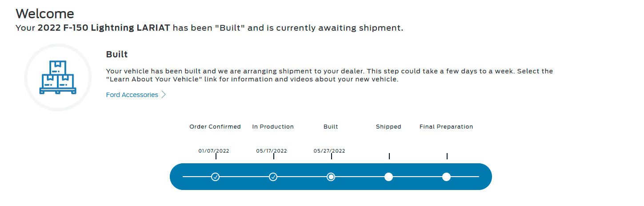Viewport: 644px width, 206px height.
Task: Click the bold Built heading beside the icon
Action: [x=117, y=55]
